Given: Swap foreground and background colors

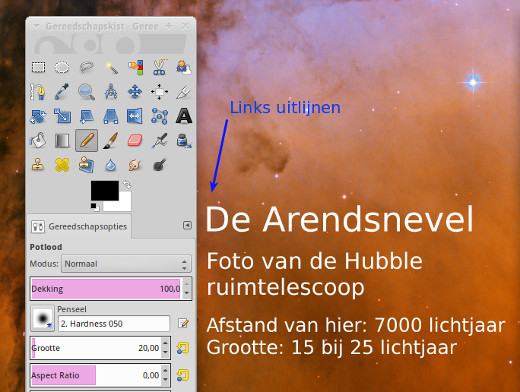Looking at the screenshot, I should [x=127, y=184].
